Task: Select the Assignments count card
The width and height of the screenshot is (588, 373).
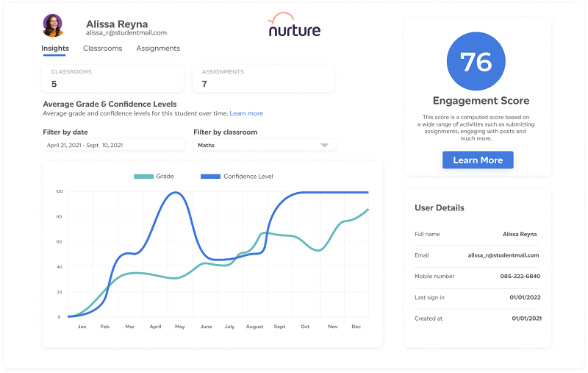Action: pos(263,79)
